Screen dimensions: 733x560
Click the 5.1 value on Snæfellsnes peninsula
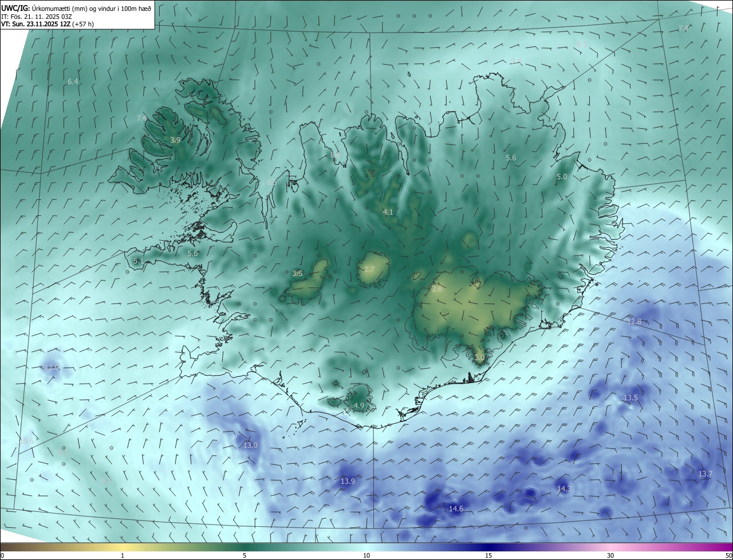pos(138,261)
